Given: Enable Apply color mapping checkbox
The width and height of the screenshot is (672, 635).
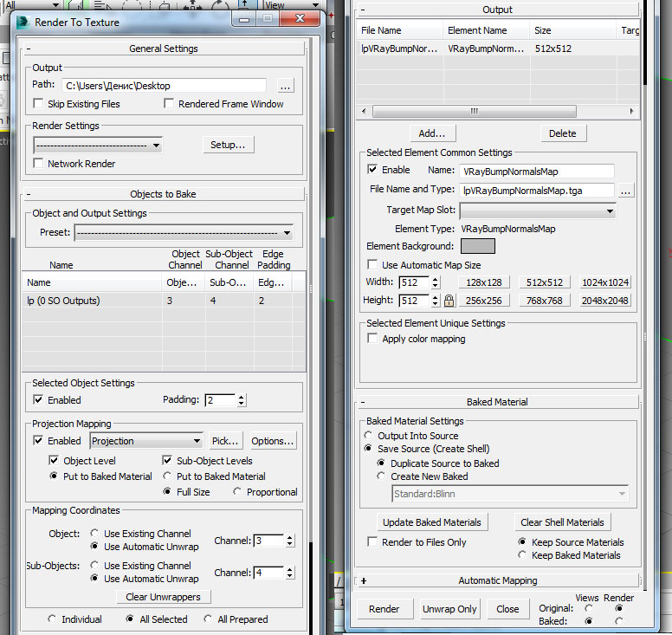Looking at the screenshot, I should point(373,339).
